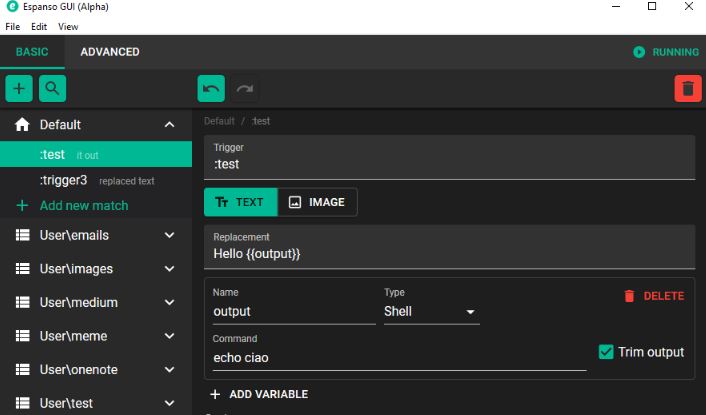Click the User\onenote group label

click(79, 370)
